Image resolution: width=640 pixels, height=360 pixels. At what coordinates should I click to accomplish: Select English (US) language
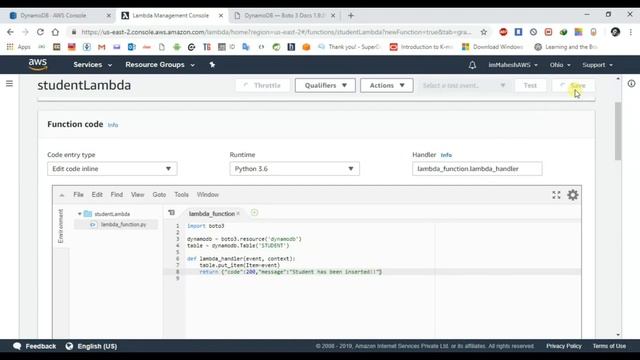point(97,346)
